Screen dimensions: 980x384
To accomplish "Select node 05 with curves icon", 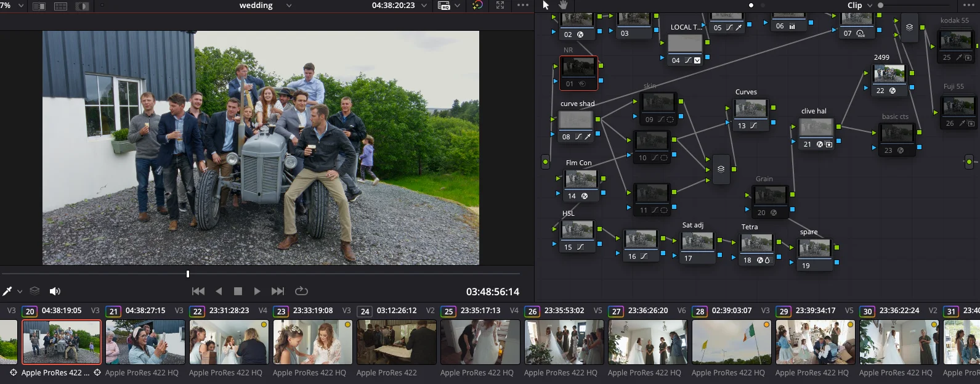I will coord(727,23).
